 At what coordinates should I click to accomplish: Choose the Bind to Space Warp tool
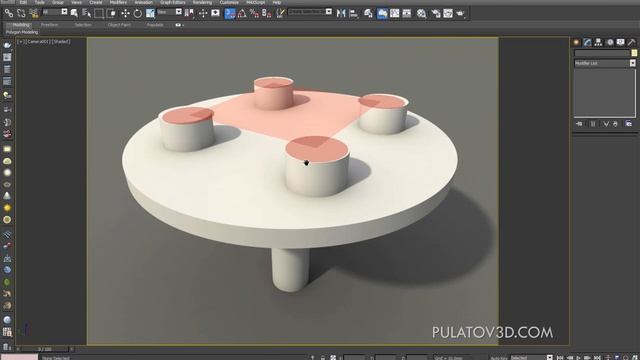click(x=33, y=13)
